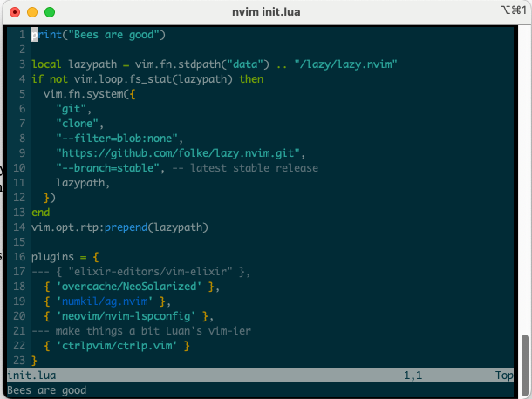
Task: Click line number 15 in gutter
Action: pos(19,242)
